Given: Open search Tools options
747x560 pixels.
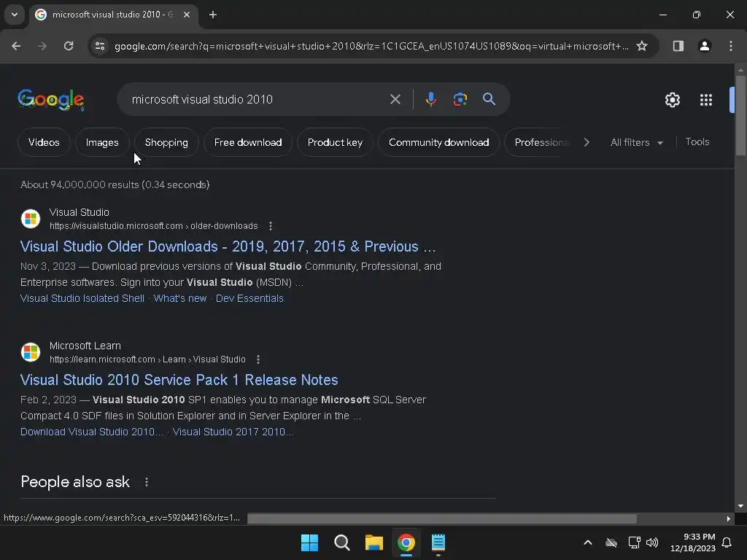Looking at the screenshot, I should [x=697, y=142].
